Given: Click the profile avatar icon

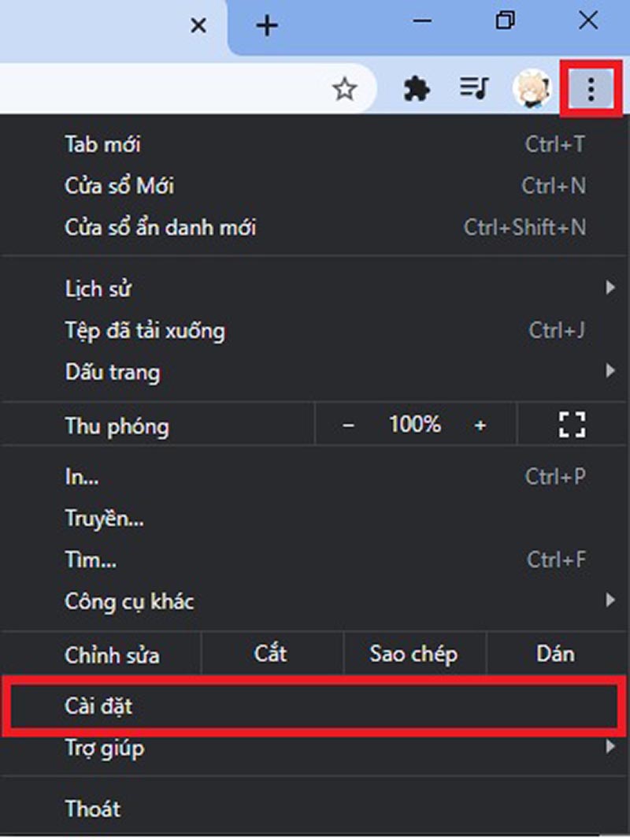Looking at the screenshot, I should 532,88.
